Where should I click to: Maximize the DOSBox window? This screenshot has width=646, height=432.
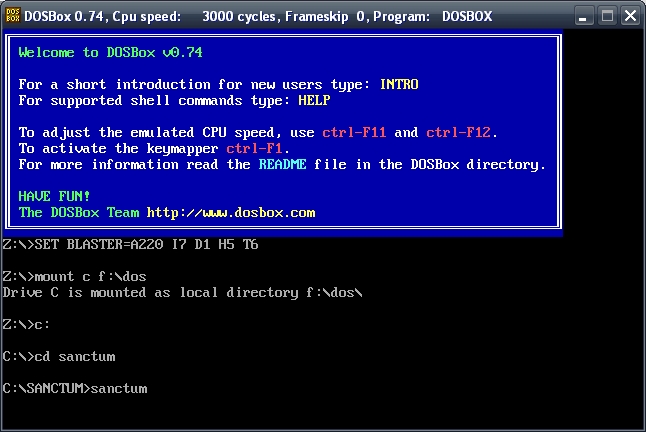[x=607, y=16]
